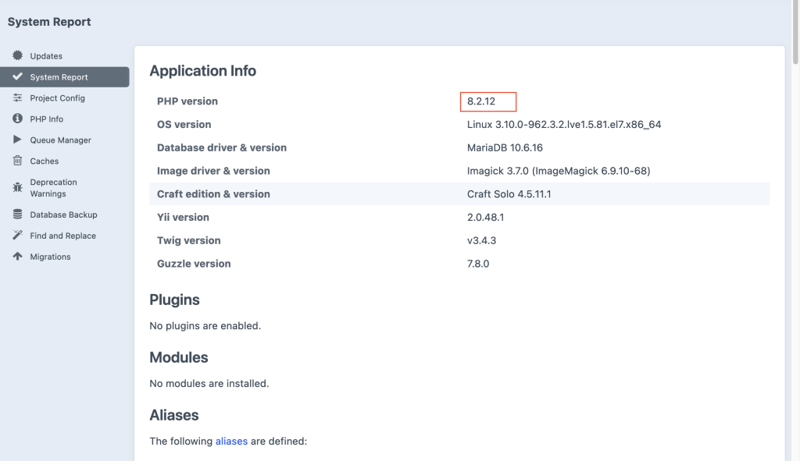Click the Caches trash can icon
This screenshot has width=800, height=461.
pyautogui.click(x=18, y=161)
